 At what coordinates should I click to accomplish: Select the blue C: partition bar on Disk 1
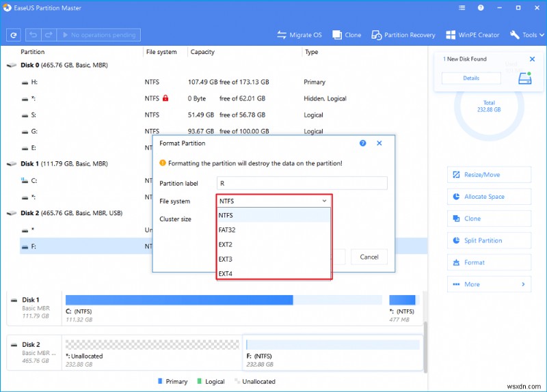pyautogui.click(x=178, y=300)
